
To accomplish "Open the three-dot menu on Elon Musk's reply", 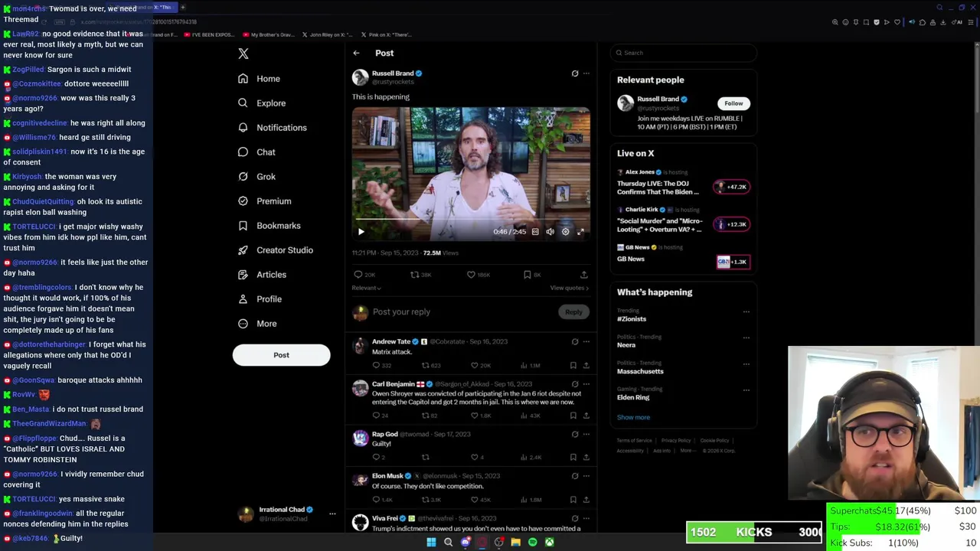I will coord(586,476).
